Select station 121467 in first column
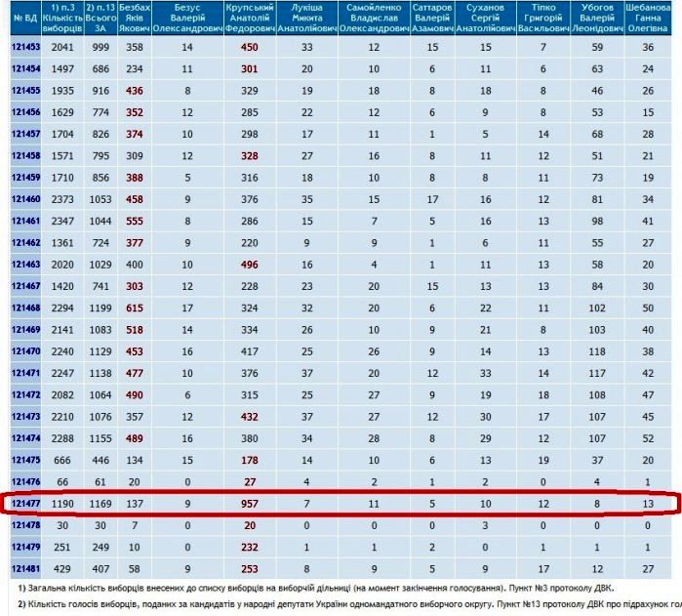 click(x=25, y=286)
